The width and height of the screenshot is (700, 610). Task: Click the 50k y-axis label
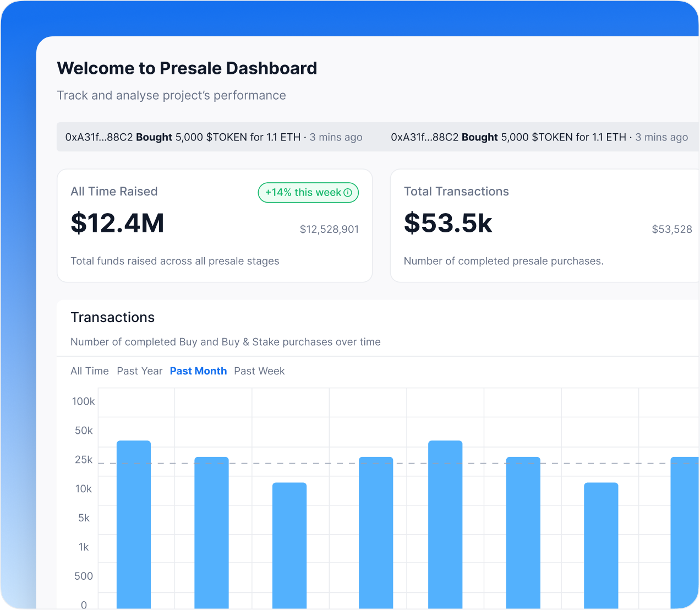tap(84, 431)
